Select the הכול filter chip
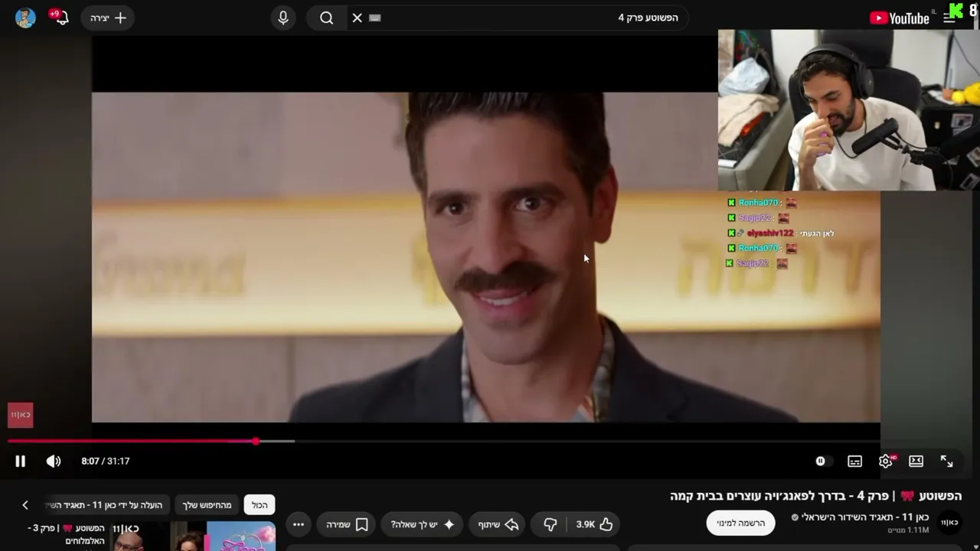This screenshot has width=980, height=551. (x=260, y=505)
